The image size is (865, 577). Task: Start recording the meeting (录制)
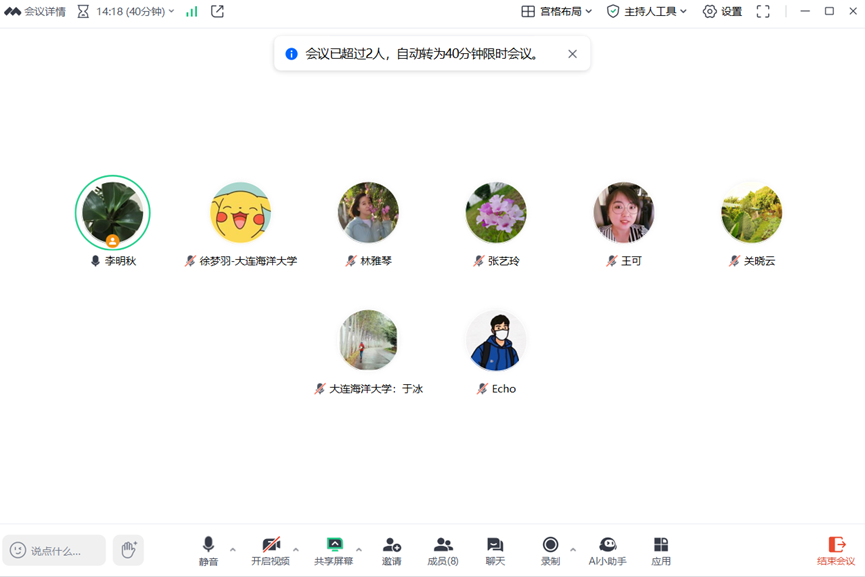coord(550,550)
